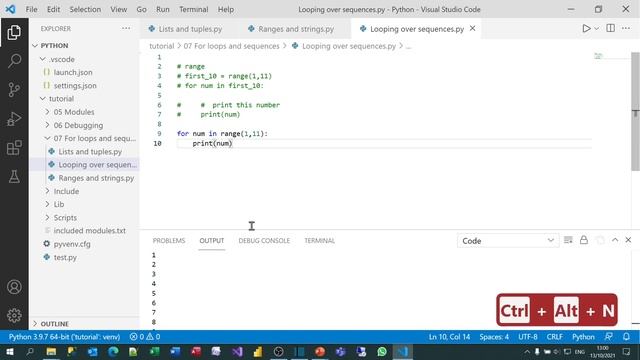This screenshot has width=640, height=360.
Task: Select the OUTPUT panel tab
Action: [x=211, y=241]
